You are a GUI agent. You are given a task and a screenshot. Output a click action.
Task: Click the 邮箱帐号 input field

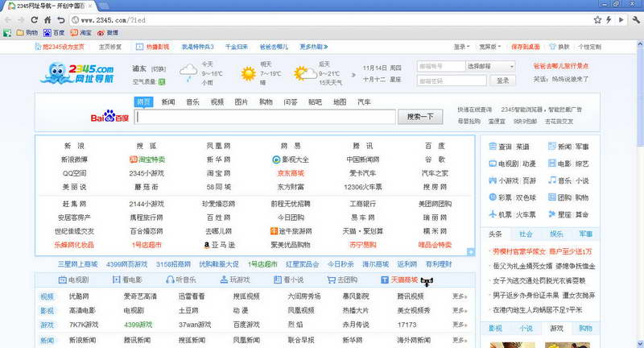pos(441,66)
